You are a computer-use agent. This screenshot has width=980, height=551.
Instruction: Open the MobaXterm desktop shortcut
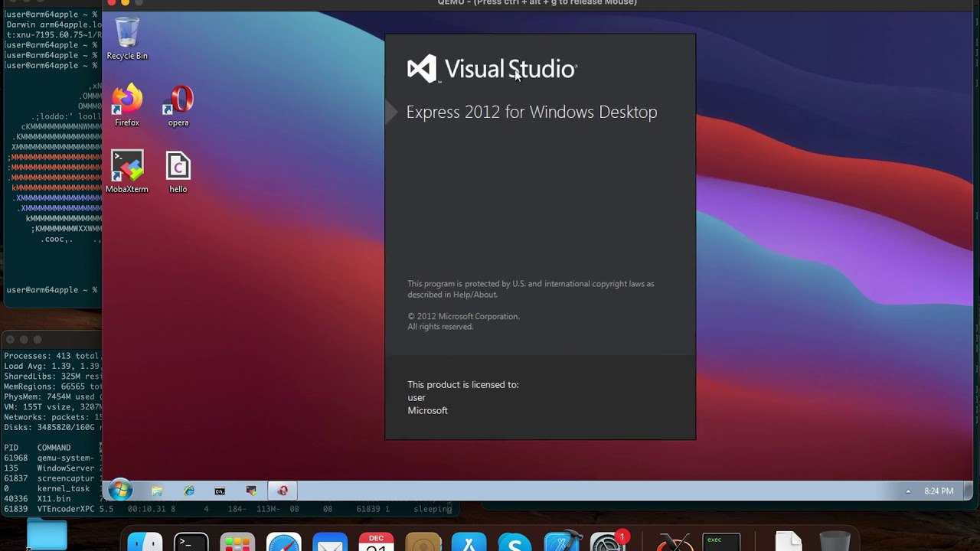coord(127,171)
